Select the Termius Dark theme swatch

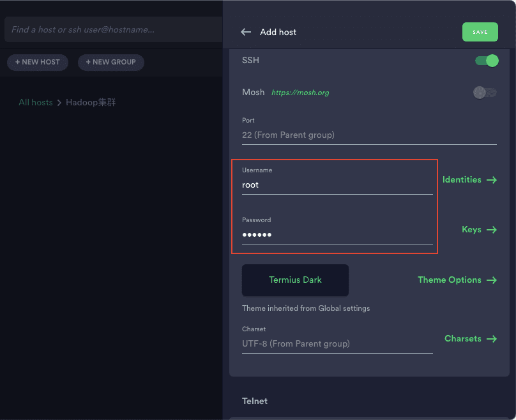[x=295, y=280]
